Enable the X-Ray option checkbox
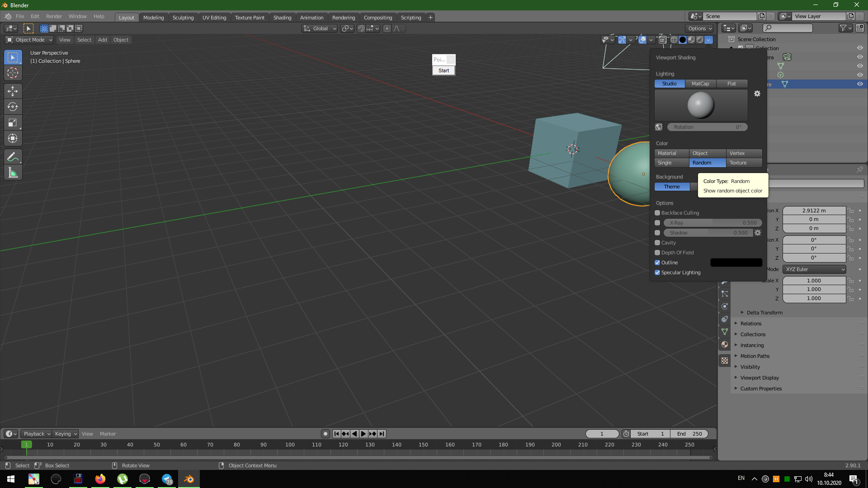This screenshot has width=868, height=488. coord(657,223)
